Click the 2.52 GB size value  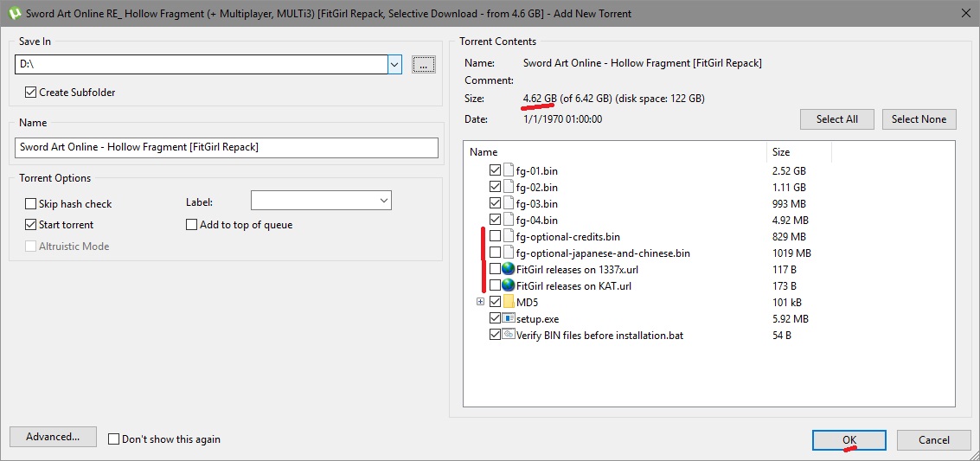pyautogui.click(x=789, y=170)
